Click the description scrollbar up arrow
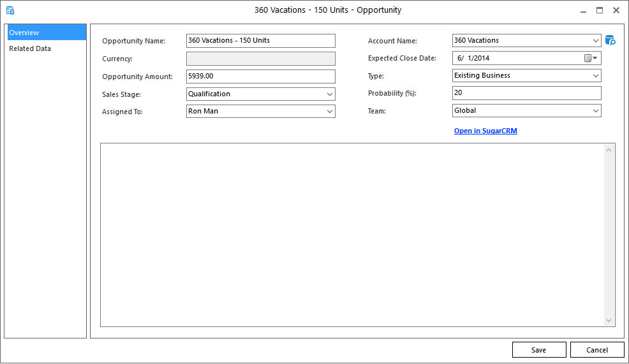629x364 pixels. 609,150
